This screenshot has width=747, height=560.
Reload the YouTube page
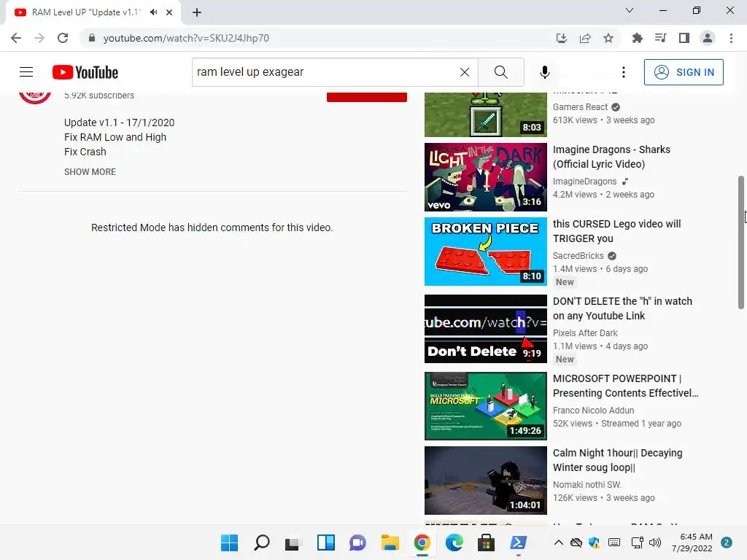pyautogui.click(x=63, y=38)
